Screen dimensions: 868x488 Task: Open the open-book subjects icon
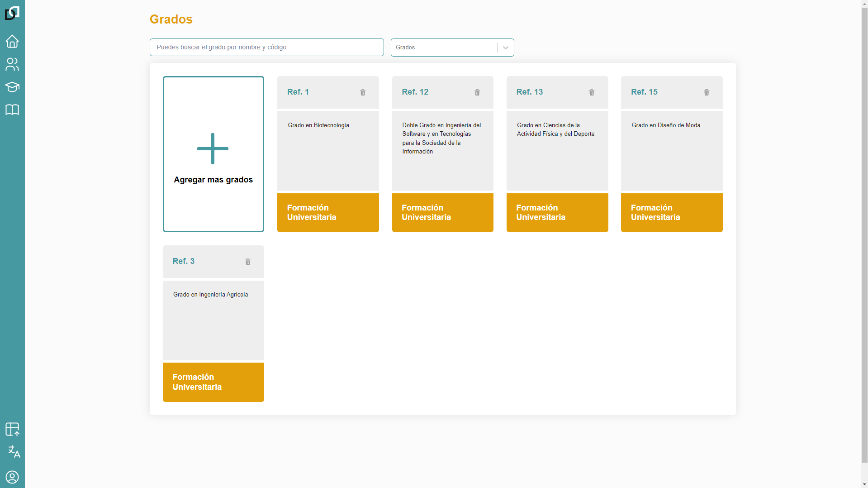pyautogui.click(x=12, y=110)
